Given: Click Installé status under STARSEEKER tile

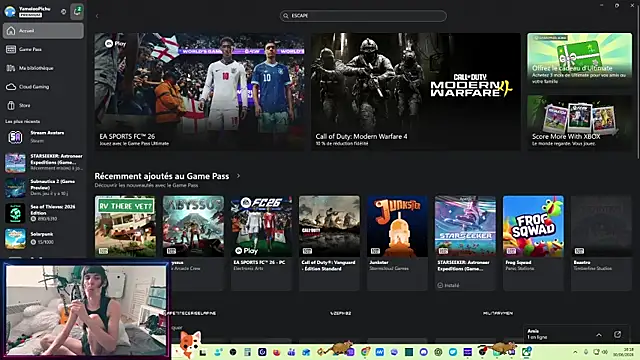Looking at the screenshot, I should pos(448,285).
